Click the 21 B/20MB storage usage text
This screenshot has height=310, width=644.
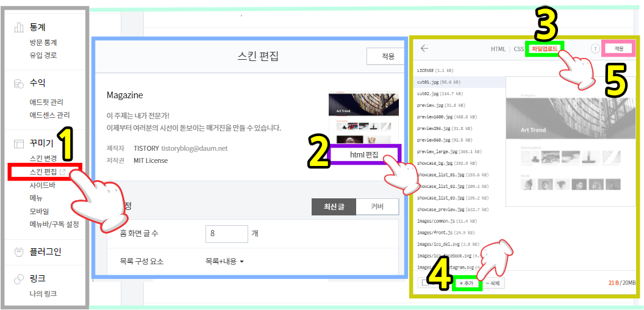pos(622,283)
